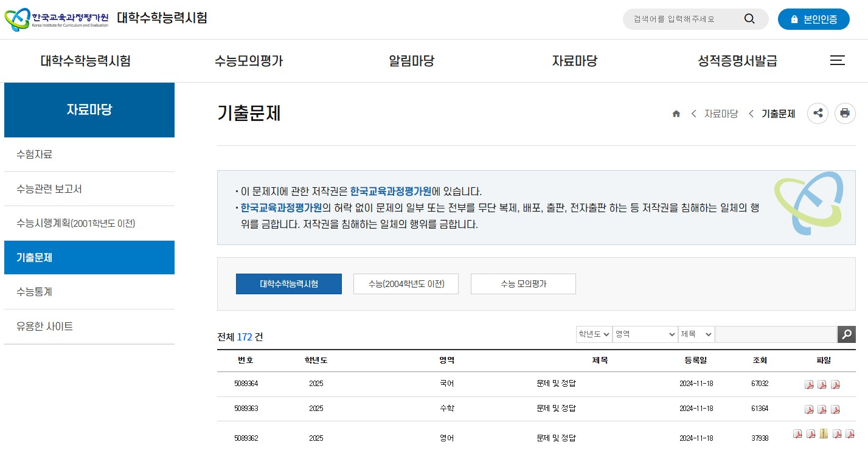Click the 자료마당 breadcrumb link

(x=721, y=114)
